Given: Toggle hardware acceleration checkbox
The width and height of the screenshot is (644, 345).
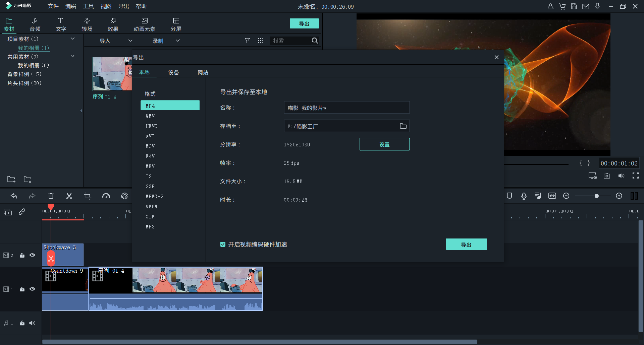Looking at the screenshot, I should point(223,245).
